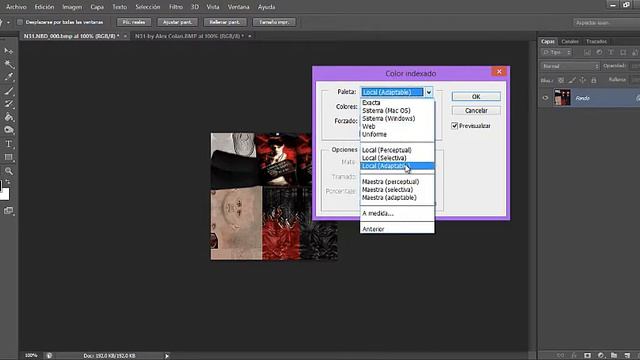Click the 'Ajustar pant.' button

[177, 22]
